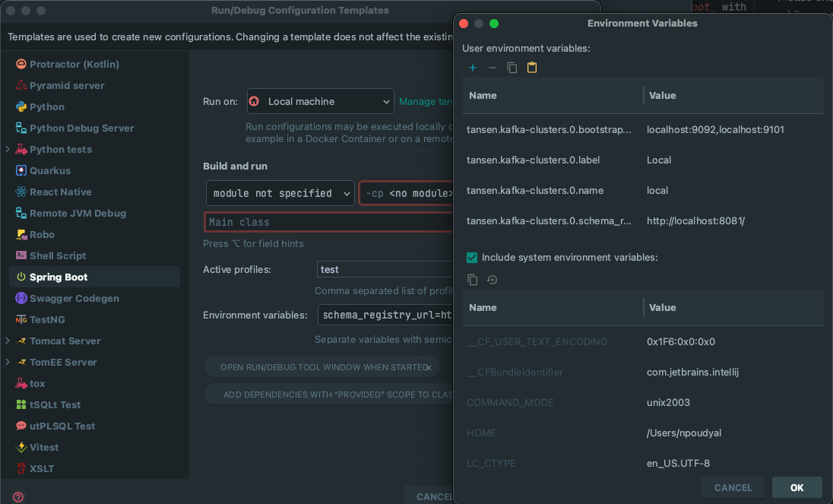Click the Protractor (Kotlin) template icon
Image resolution: width=833 pixels, height=504 pixels.
[21, 65]
